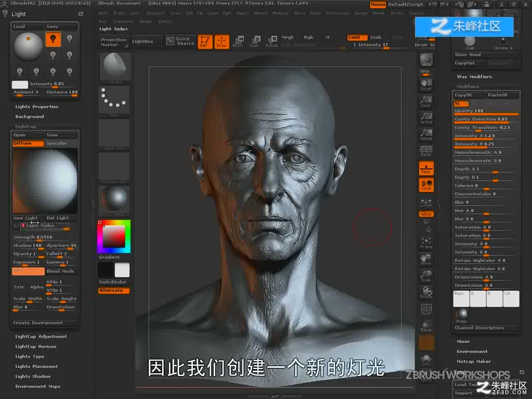Click the Scroll canvas navigation icon
532x399 pixels.
tap(426, 84)
